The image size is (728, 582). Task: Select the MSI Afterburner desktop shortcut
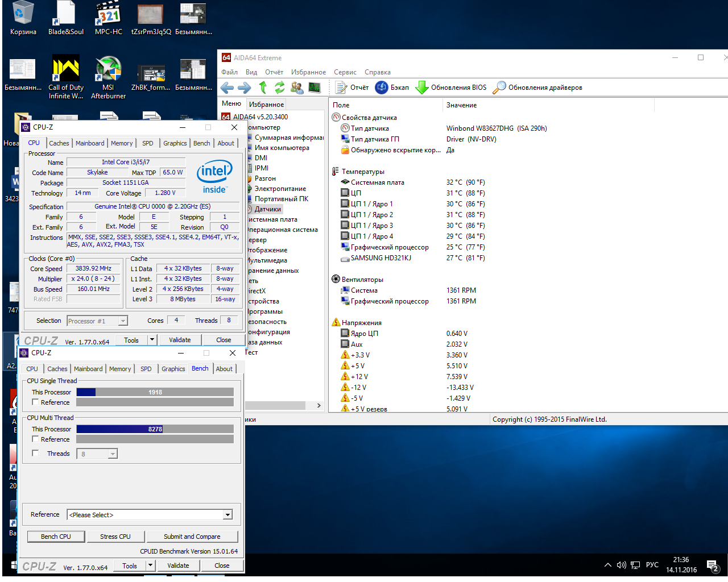(108, 77)
